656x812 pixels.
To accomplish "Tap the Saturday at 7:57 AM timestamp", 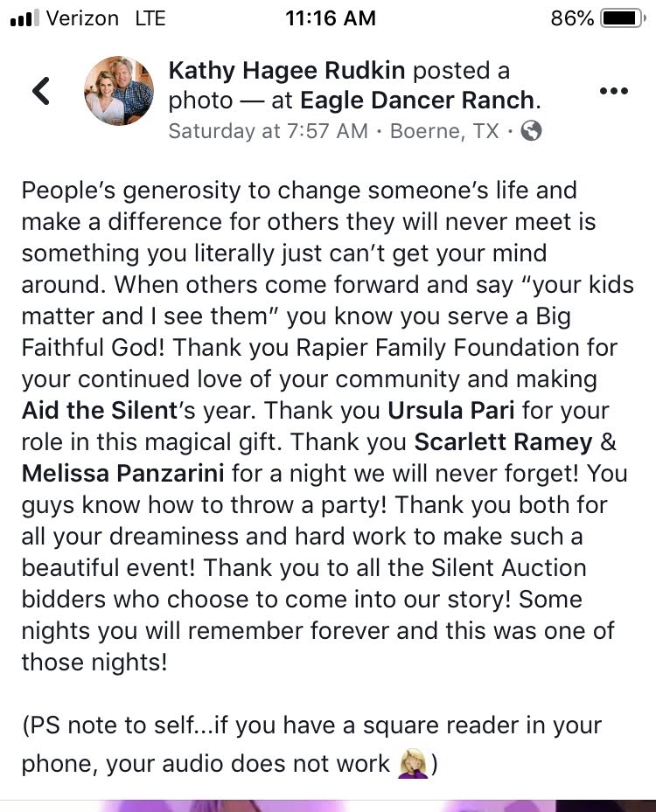I will point(268,131).
